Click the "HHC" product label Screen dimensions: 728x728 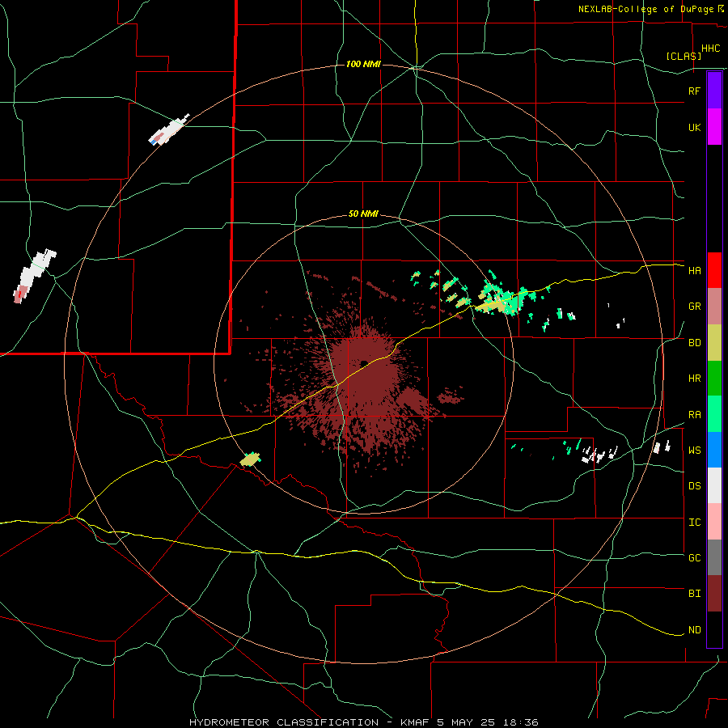[x=711, y=49]
